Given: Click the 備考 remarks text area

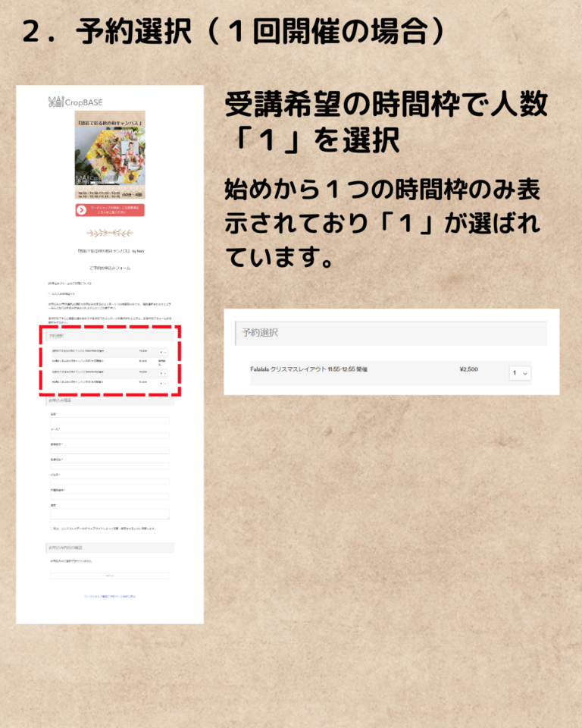Looking at the screenshot, I should pos(110,514).
